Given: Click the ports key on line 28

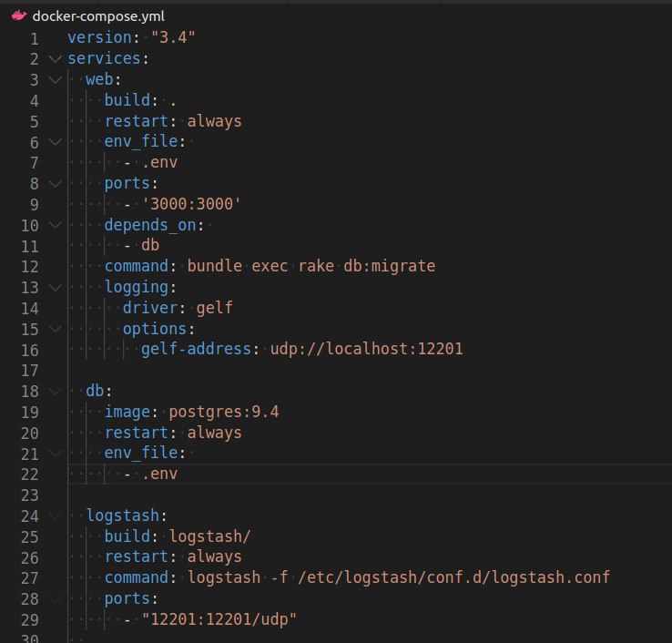Looking at the screenshot, I should 127,598.
